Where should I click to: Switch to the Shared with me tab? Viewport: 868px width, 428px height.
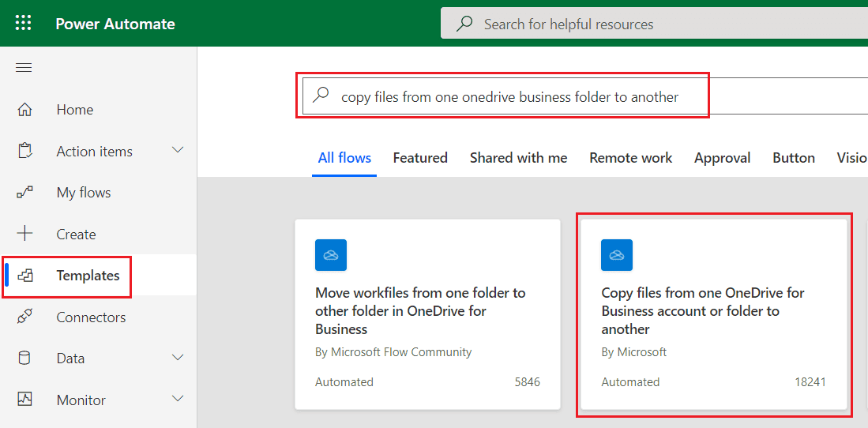(x=519, y=158)
